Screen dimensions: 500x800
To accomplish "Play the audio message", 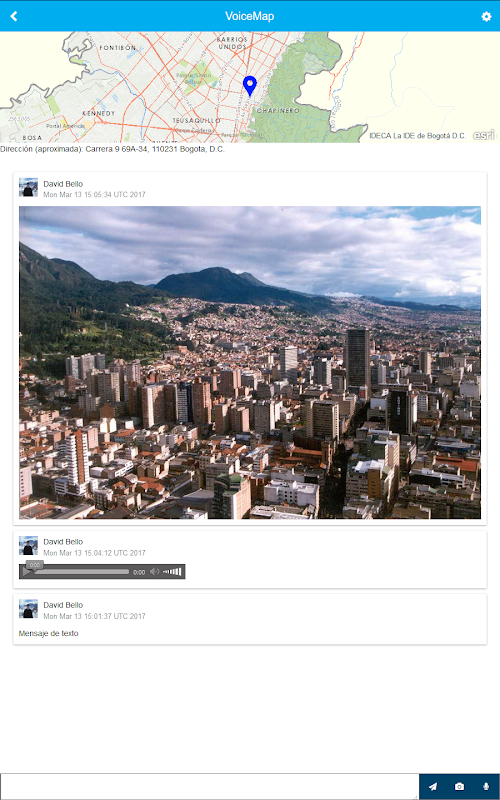I will [27, 572].
